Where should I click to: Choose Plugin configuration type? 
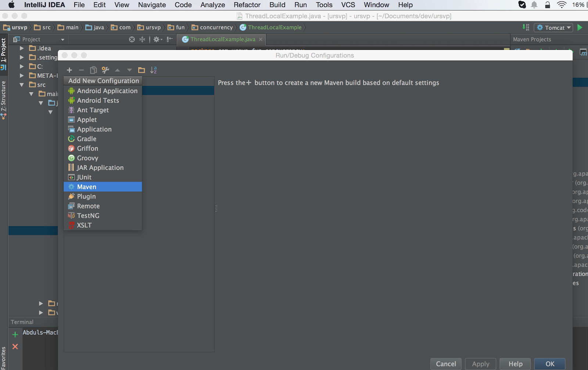103,196
